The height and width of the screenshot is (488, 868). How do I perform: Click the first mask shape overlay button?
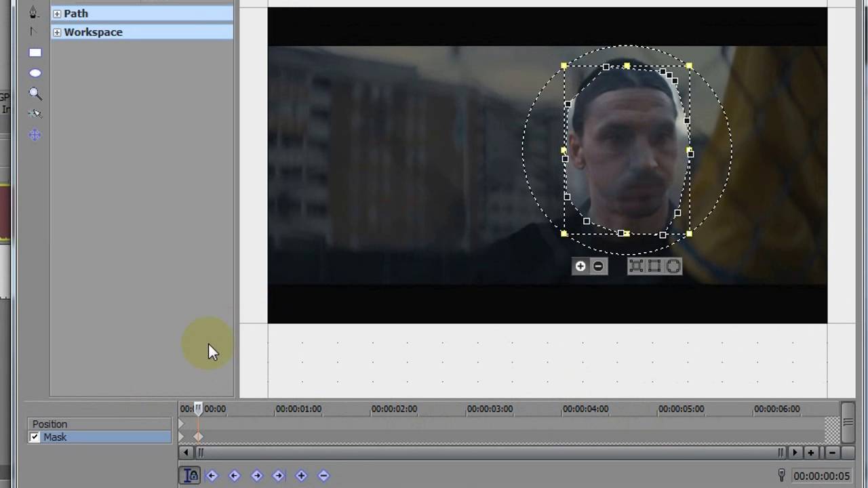click(x=636, y=266)
